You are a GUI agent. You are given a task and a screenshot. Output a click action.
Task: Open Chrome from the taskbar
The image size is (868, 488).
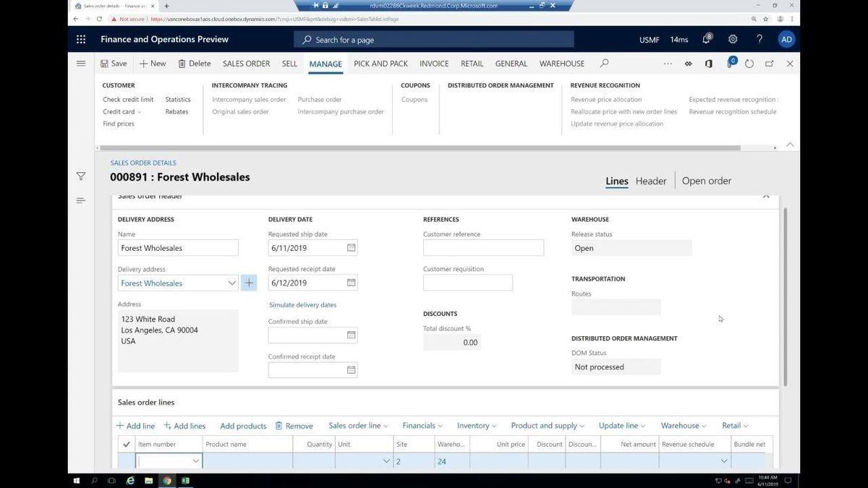coord(167,481)
